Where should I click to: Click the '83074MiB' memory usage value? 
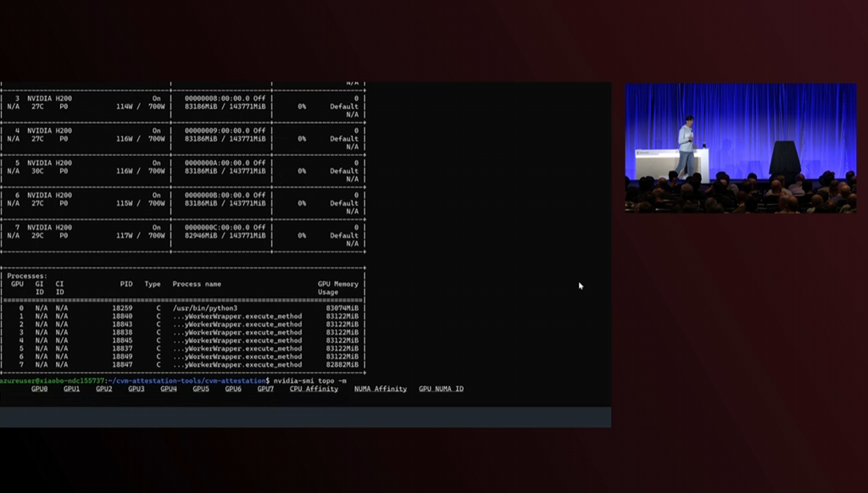[x=342, y=308]
